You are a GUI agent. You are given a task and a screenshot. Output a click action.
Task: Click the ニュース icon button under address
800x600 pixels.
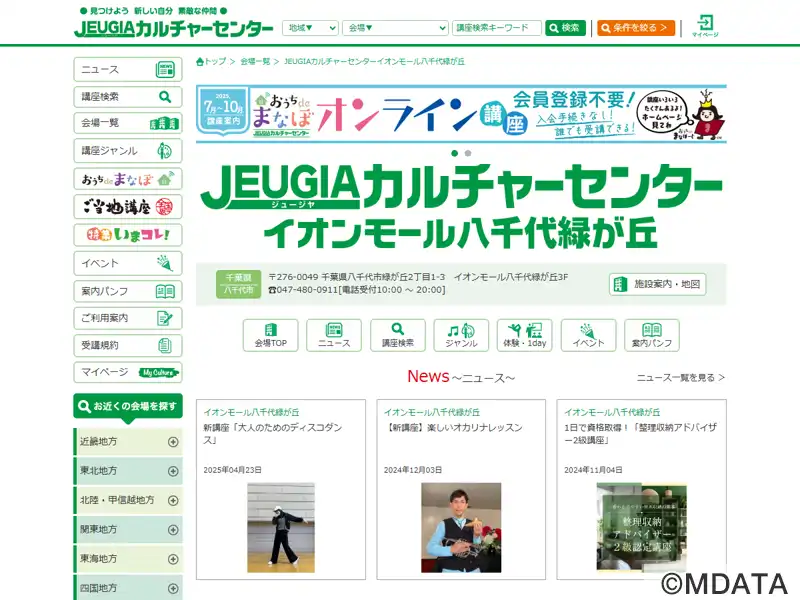pos(334,335)
